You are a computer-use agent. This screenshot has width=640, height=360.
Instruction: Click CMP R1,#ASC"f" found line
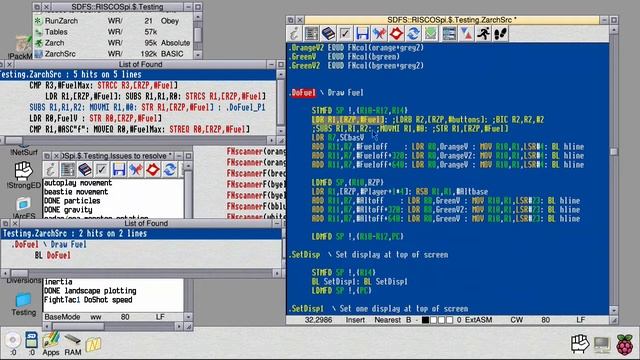coord(140,129)
